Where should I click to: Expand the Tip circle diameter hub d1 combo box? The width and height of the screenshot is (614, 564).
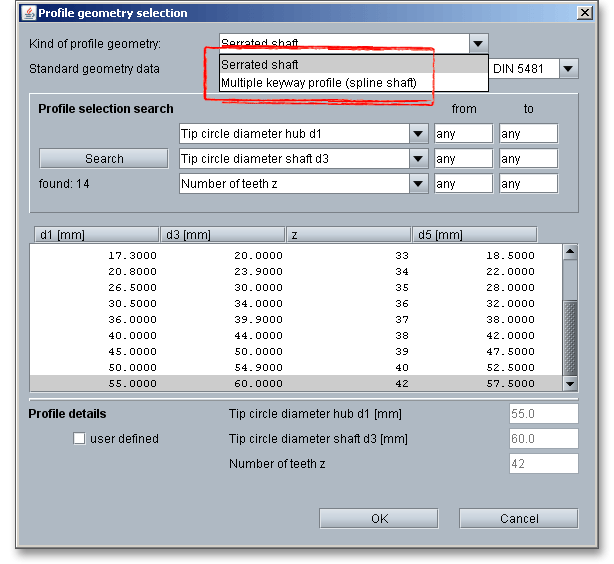tap(418, 134)
